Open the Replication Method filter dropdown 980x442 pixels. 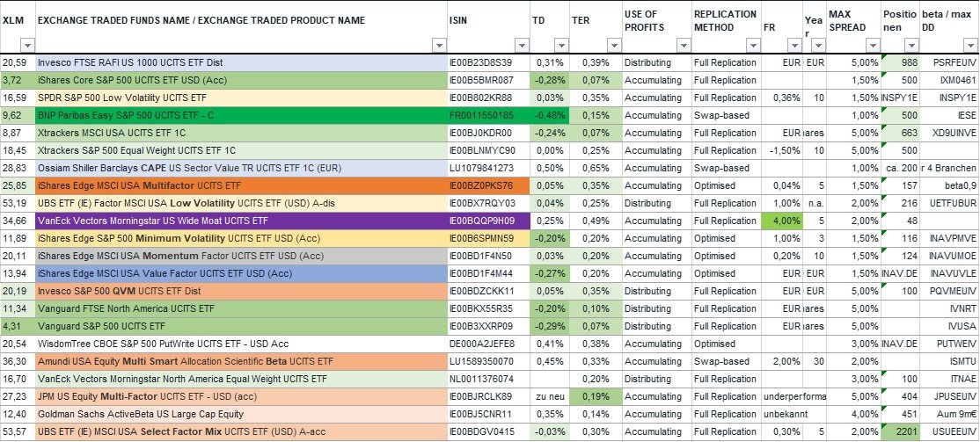[753, 46]
